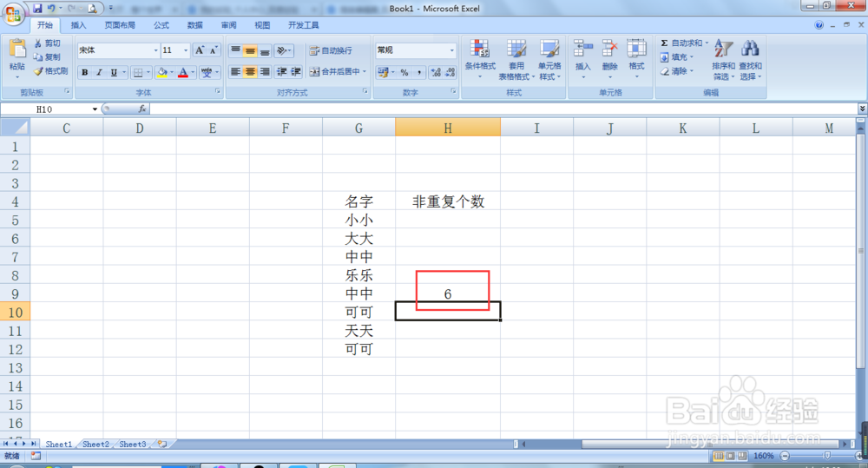Select the column H header
Image resolution: width=868 pixels, height=468 pixels.
448,129
